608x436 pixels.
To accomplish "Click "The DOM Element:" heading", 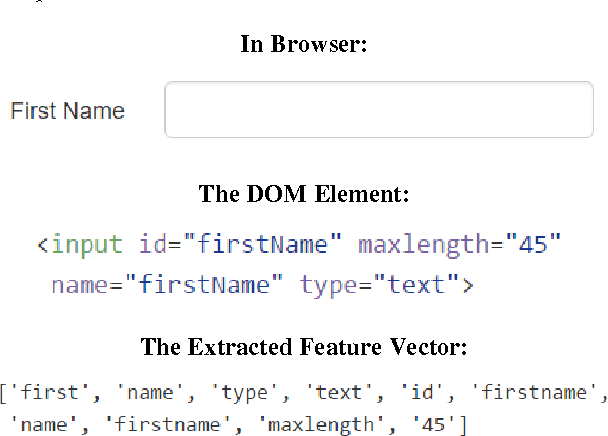I will (304, 193).
